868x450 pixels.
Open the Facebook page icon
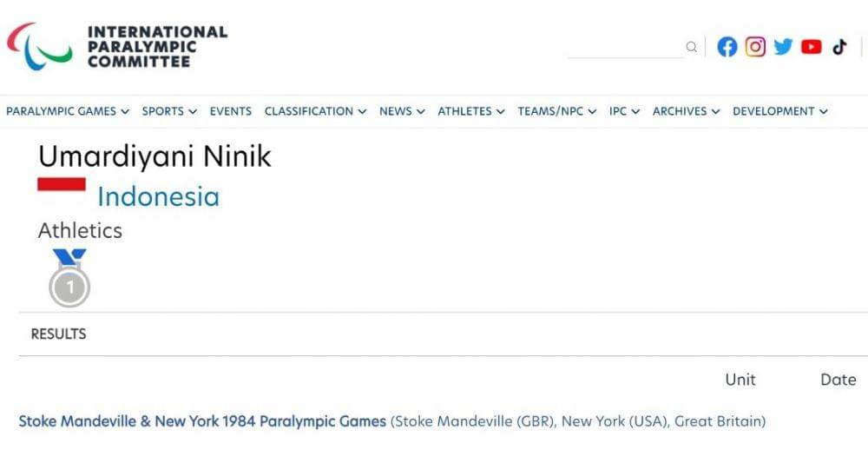click(x=727, y=47)
